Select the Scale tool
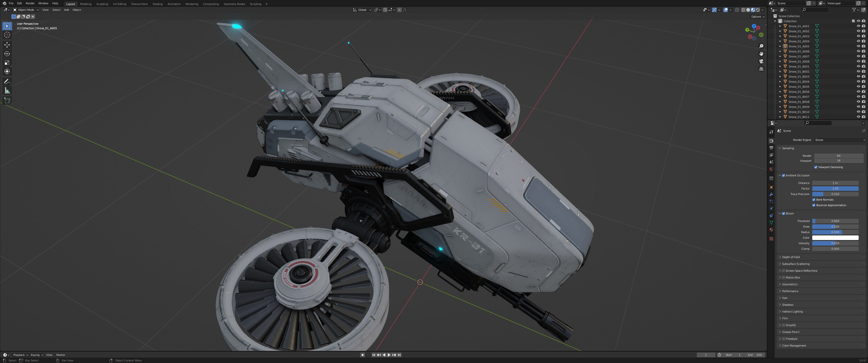Viewport: 868px width, 363px height. click(7, 63)
